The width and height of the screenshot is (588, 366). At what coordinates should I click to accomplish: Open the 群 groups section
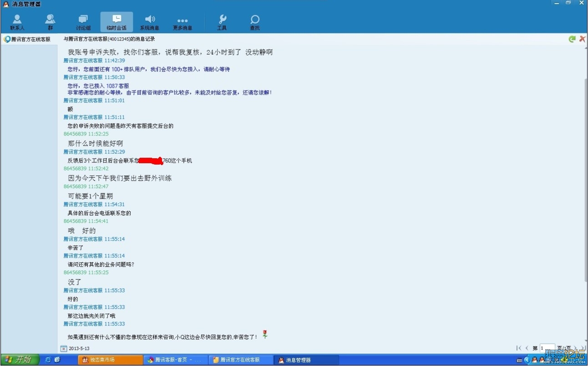[x=51, y=22]
